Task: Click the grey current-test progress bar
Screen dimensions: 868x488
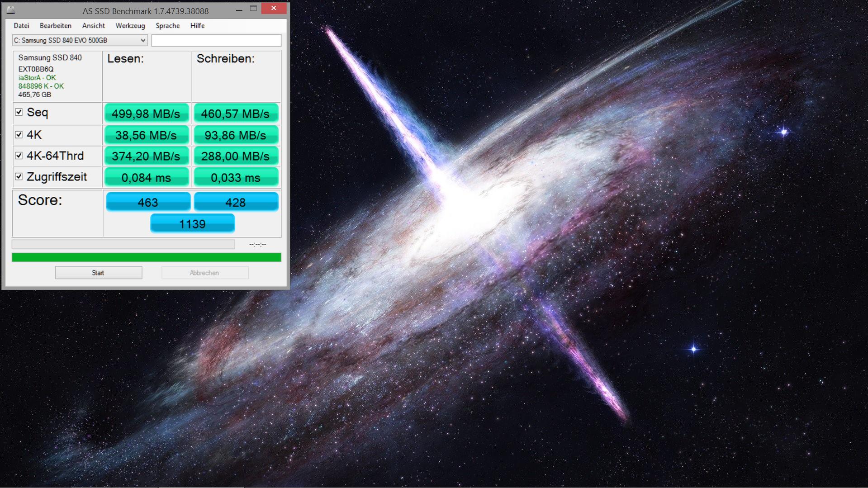Action: coord(123,244)
